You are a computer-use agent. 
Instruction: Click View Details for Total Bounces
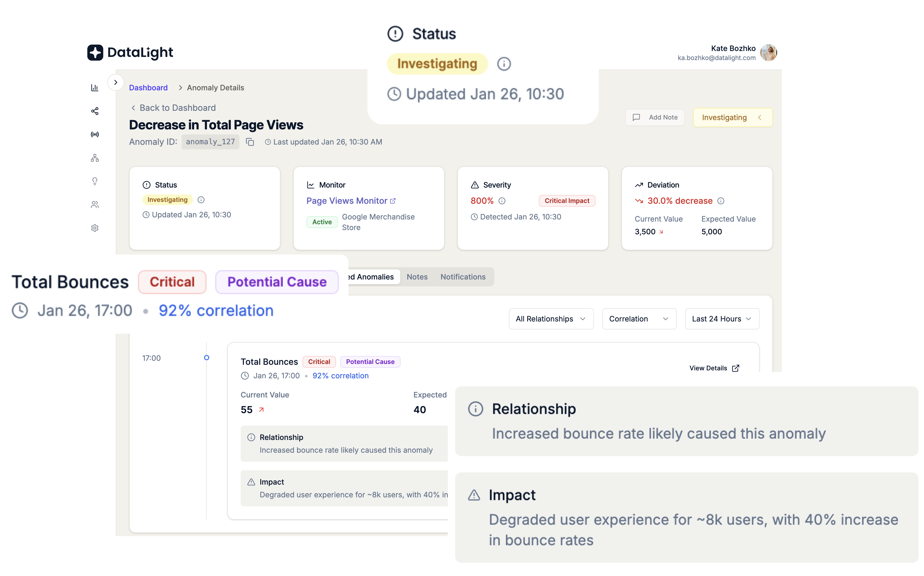(714, 368)
